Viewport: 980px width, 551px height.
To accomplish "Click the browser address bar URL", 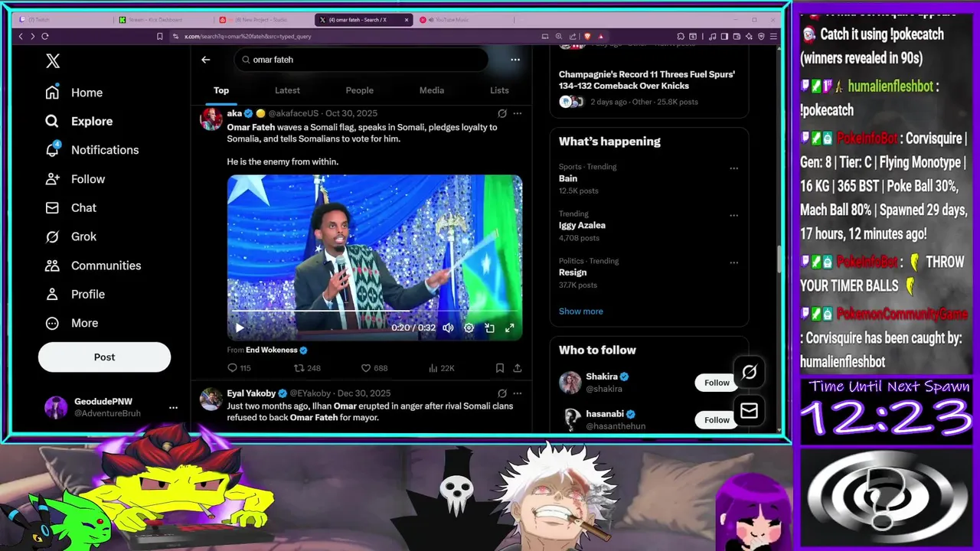I will point(248,36).
